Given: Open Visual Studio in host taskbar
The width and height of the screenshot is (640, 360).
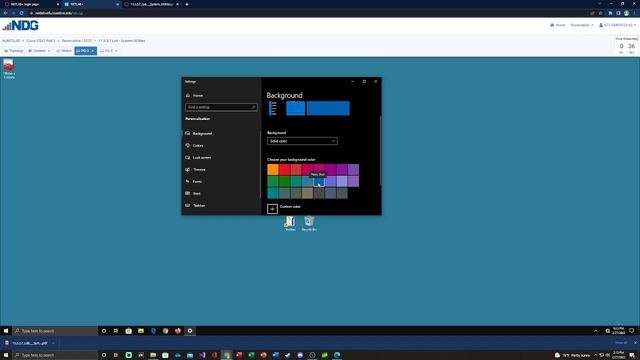Looking at the screenshot, I should pyautogui.click(x=202, y=356).
